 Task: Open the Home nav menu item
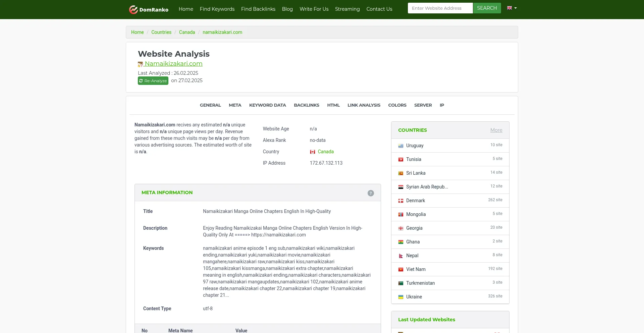(186, 9)
